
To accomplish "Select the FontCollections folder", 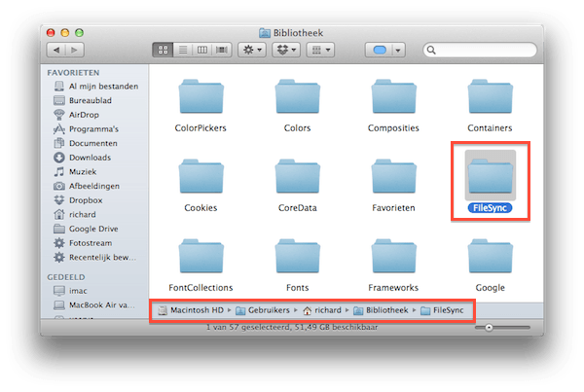I will [201, 266].
